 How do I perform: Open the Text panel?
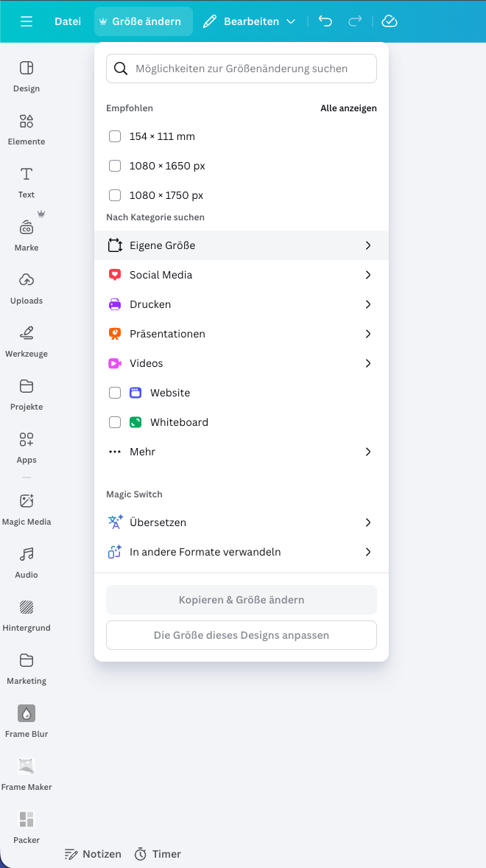pyautogui.click(x=26, y=182)
